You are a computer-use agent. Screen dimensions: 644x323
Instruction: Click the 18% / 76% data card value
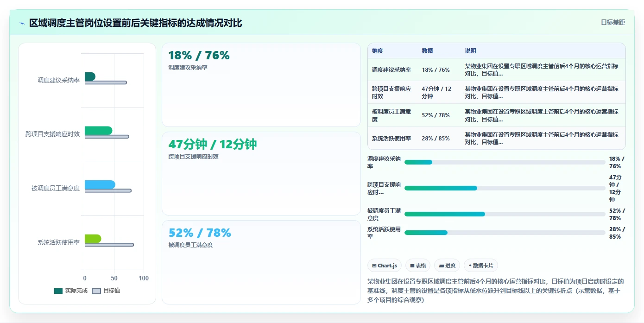click(x=199, y=56)
